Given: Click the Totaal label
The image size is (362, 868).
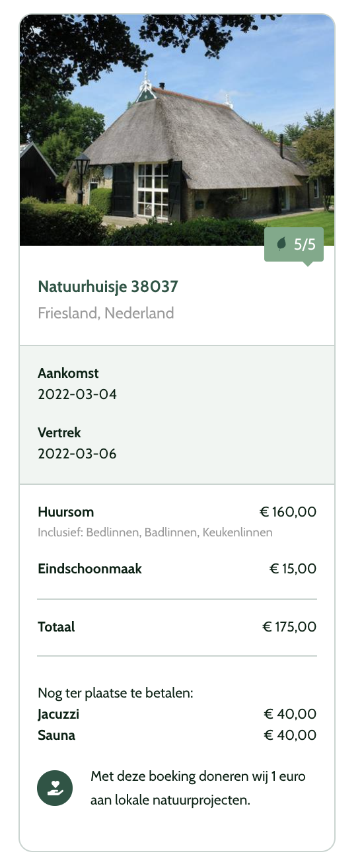Looking at the screenshot, I should [56, 627].
